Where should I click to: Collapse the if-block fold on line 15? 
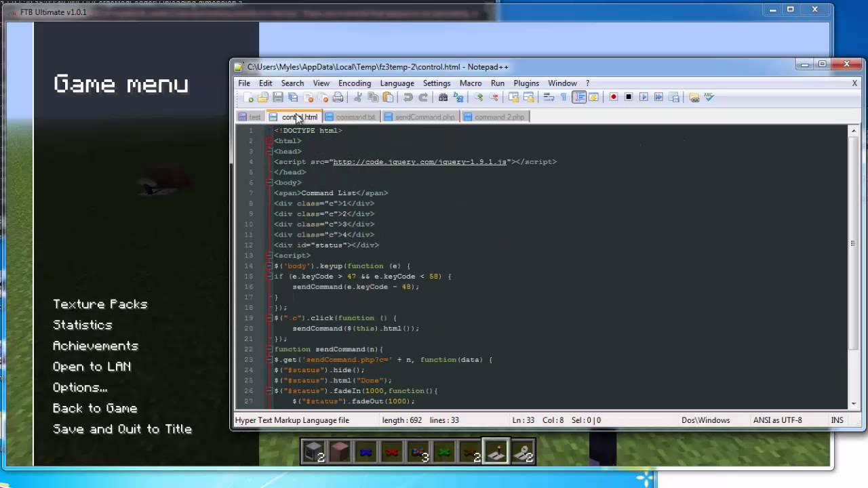point(269,277)
